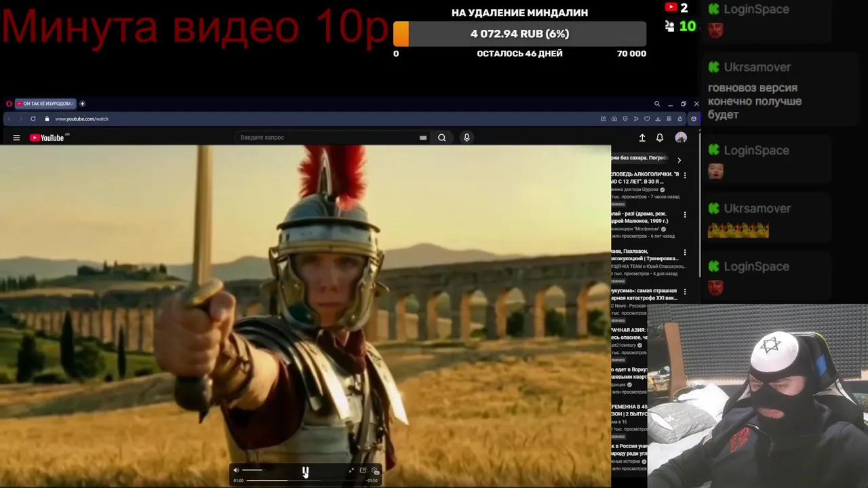Click the НА УДАЛЕНИЕ МИНДАЛИН goal title
The image size is (868, 488).
pos(519,12)
